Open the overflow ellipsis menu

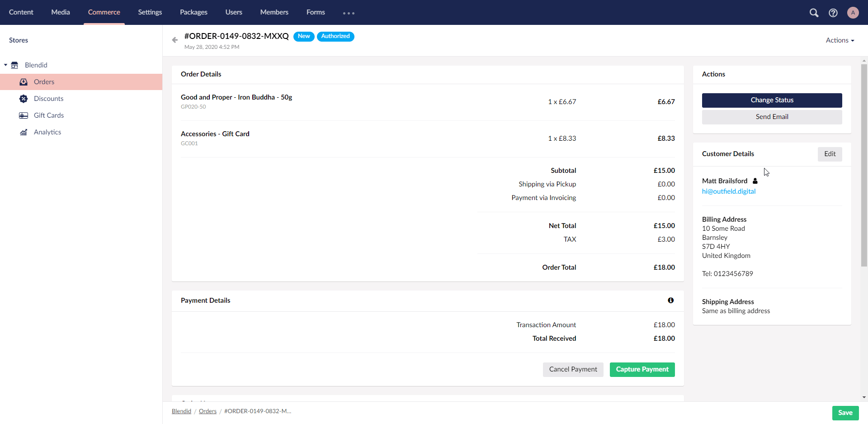(349, 13)
